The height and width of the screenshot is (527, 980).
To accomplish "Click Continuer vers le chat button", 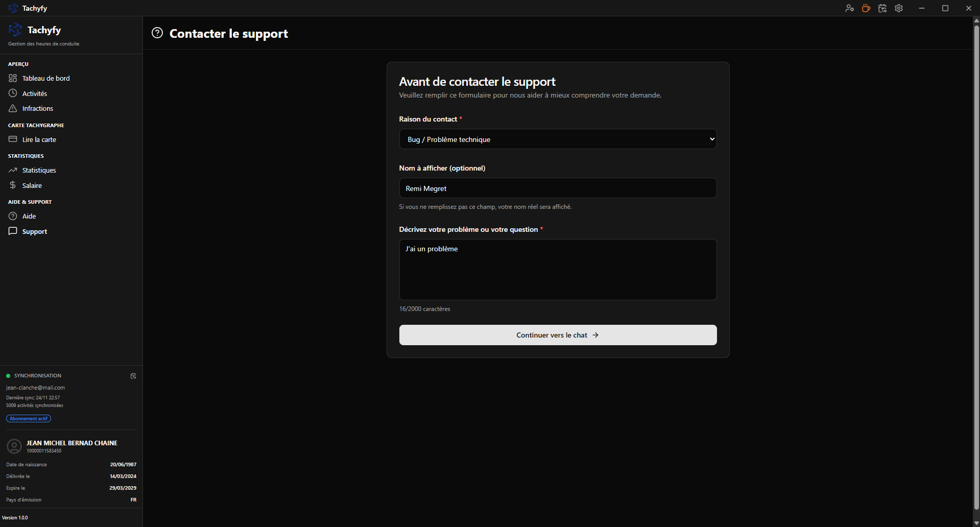I will (x=557, y=334).
